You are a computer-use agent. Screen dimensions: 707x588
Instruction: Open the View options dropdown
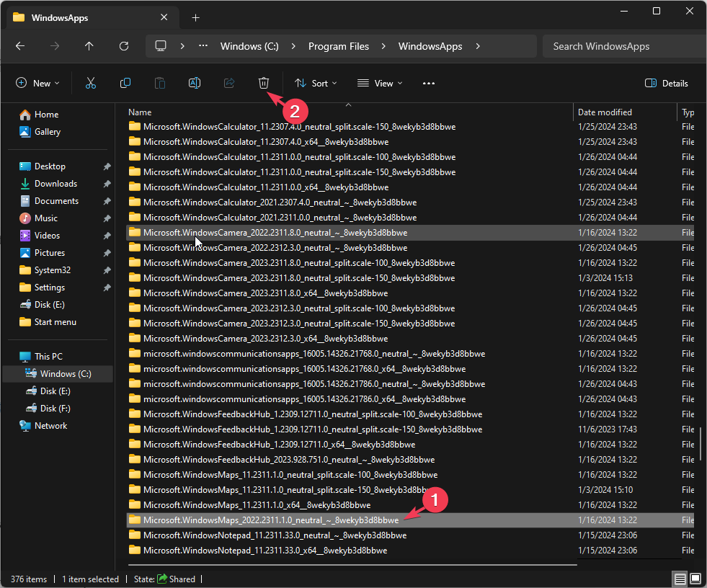(379, 83)
